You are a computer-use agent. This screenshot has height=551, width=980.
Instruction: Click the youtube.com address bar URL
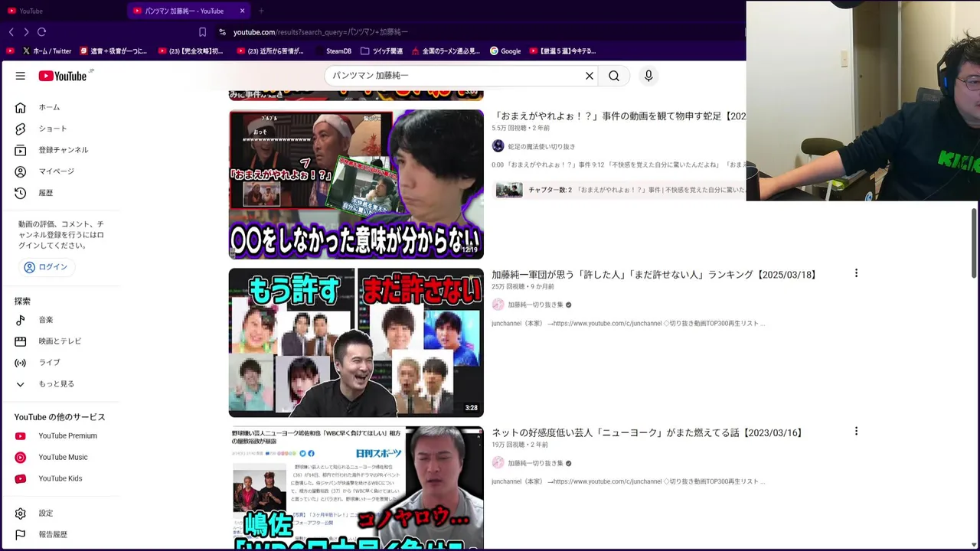coord(321,32)
